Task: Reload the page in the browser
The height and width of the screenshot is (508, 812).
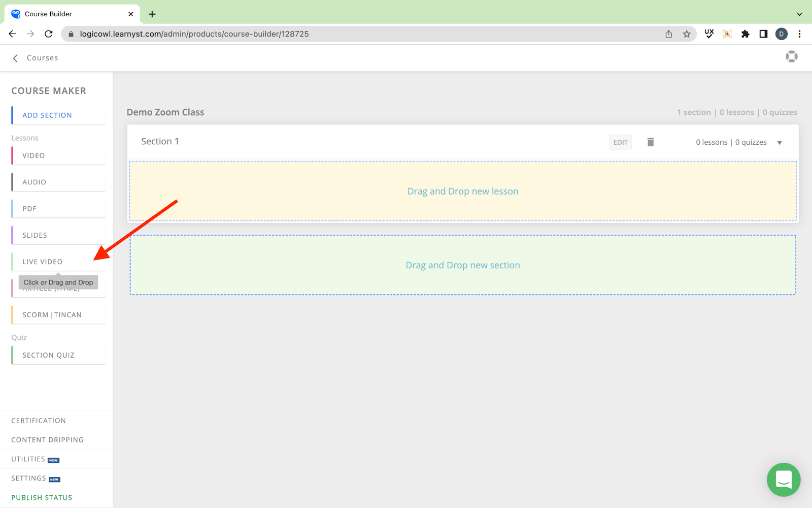Action: coord(49,34)
